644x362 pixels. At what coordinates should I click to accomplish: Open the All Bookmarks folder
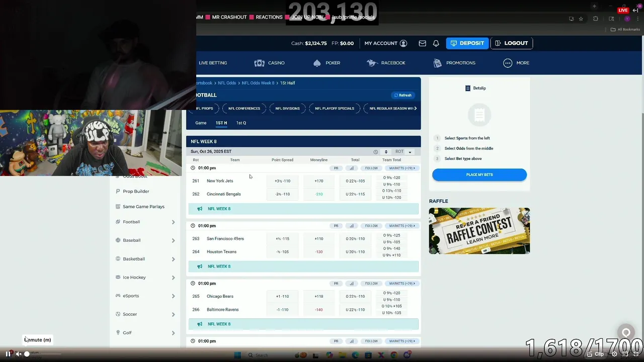[x=625, y=30]
